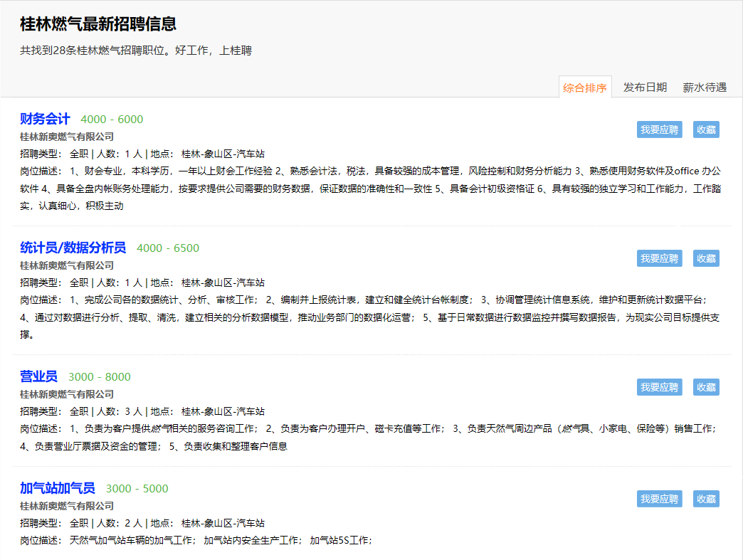Click salary text 3000 - 5000
Viewport: 743px width, 560px height.
pos(137,488)
